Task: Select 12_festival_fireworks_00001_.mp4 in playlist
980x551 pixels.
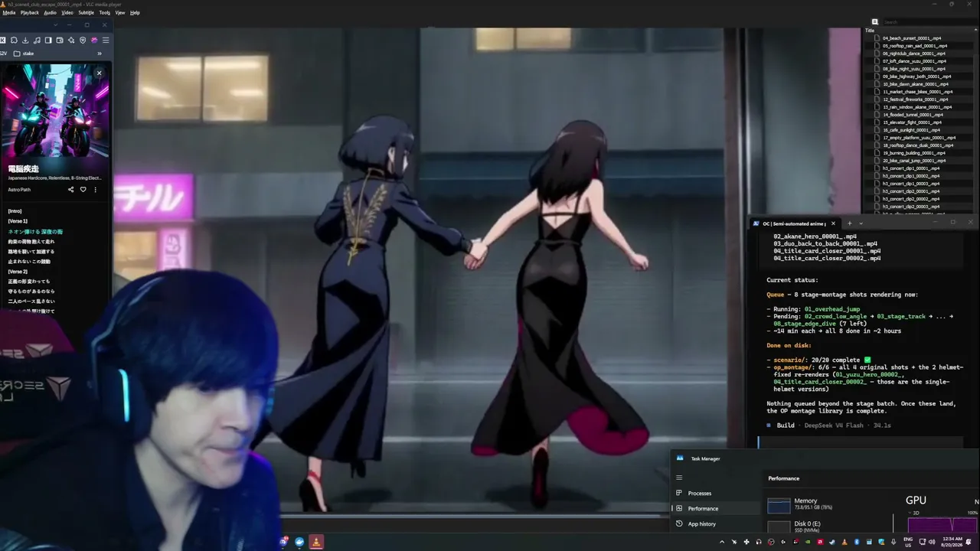Action: (x=915, y=99)
